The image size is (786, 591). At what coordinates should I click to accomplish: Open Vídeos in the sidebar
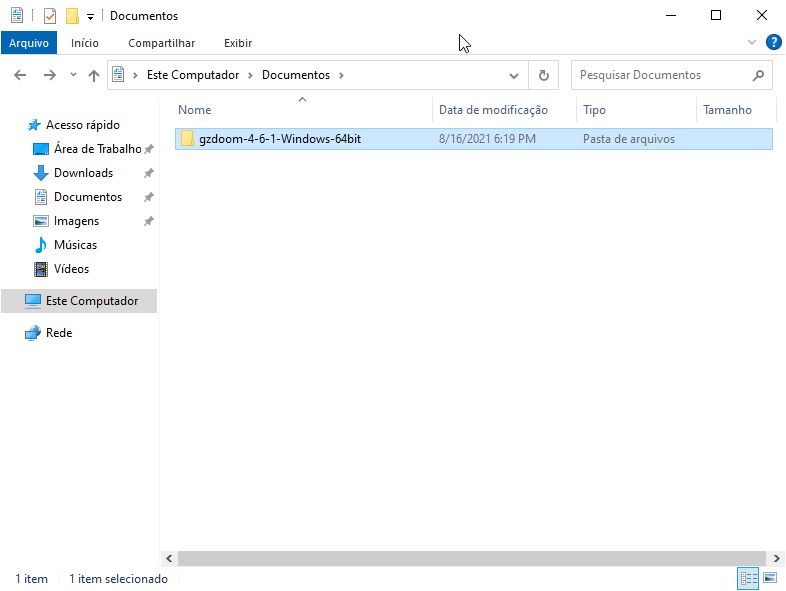pyautogui.click(x=71, y=269)
